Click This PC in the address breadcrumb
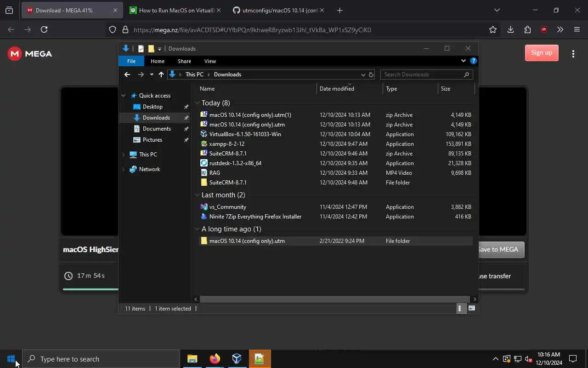Image resolution: width=588 pixels, height=368 pixels. (x=194, y=75)
